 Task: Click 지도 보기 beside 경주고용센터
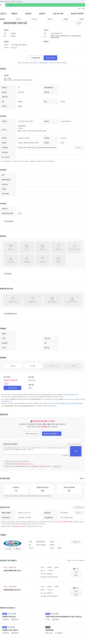[79, 513]
